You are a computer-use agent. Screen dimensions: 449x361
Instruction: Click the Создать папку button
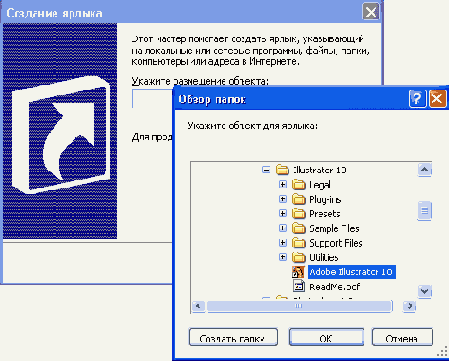click(x=233, y=337)
